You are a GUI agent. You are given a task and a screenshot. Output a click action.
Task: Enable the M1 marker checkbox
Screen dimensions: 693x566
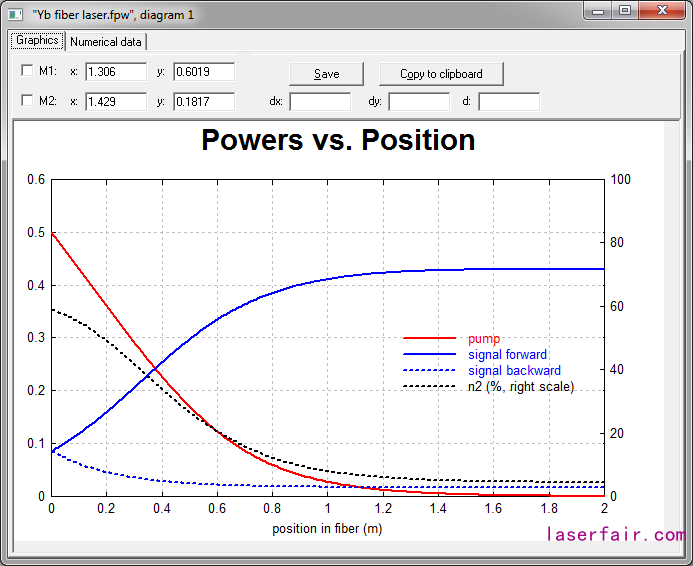(27, 72)
